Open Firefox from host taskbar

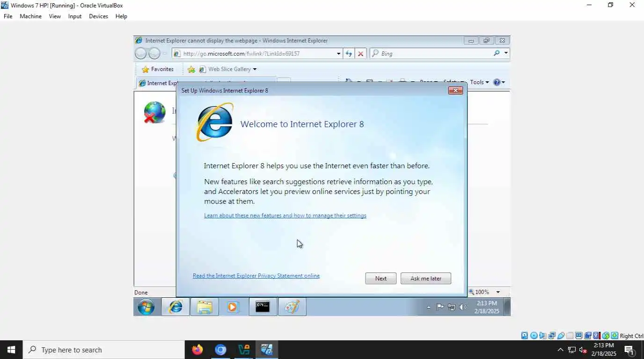(x=198, y=350)
